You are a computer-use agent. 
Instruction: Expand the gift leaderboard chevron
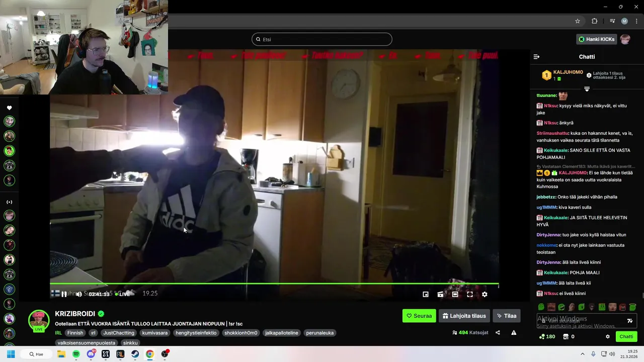click(587, 89)
